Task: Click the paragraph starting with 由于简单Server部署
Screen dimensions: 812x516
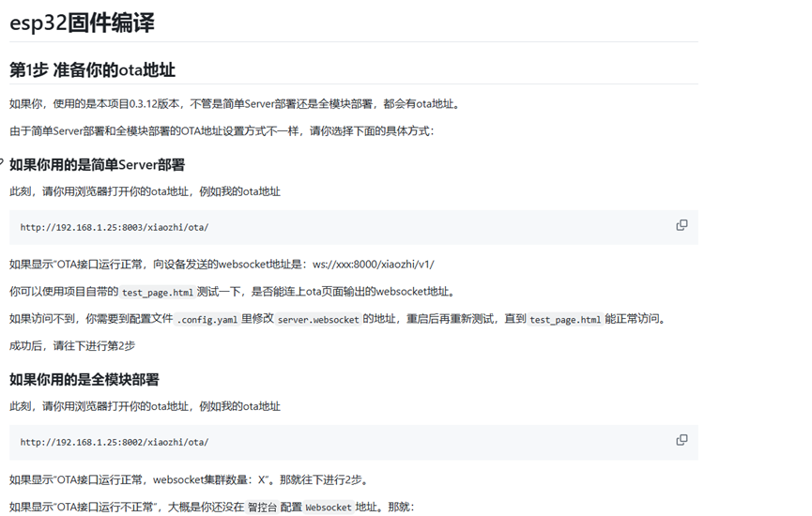Action: pyautogui.click(x=222, y=130)
